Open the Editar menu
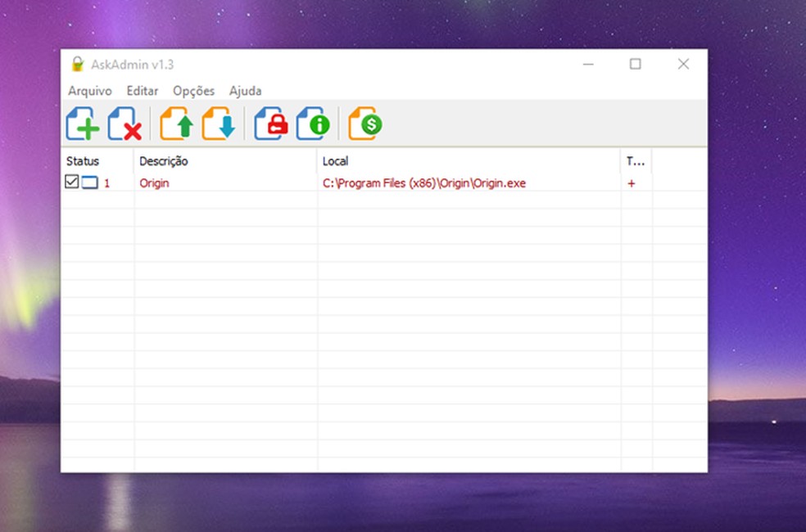Image resolution: width=806 pixels, height=532 pixels. pyautogui.click(x=143, y=91)
